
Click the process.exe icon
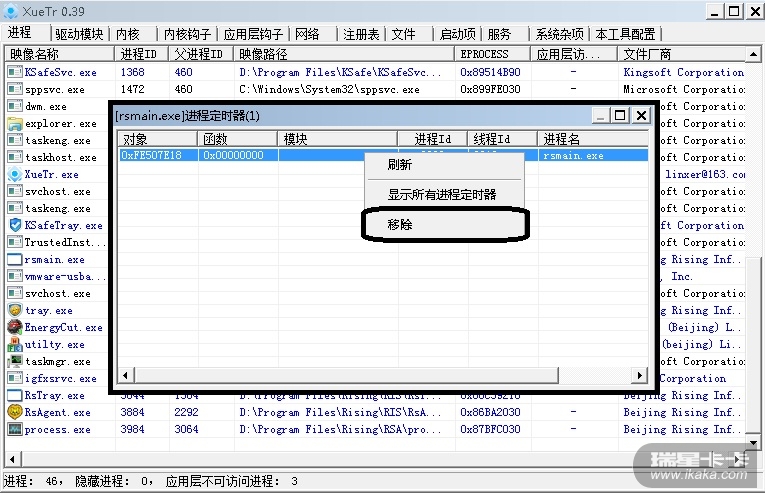(x=15, y=429)
